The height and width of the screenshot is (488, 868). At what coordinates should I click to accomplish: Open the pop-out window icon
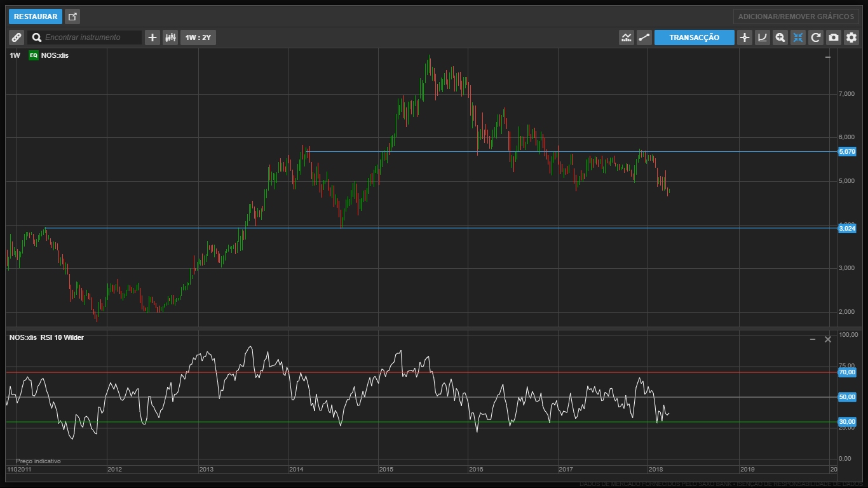tap(72, 17)
